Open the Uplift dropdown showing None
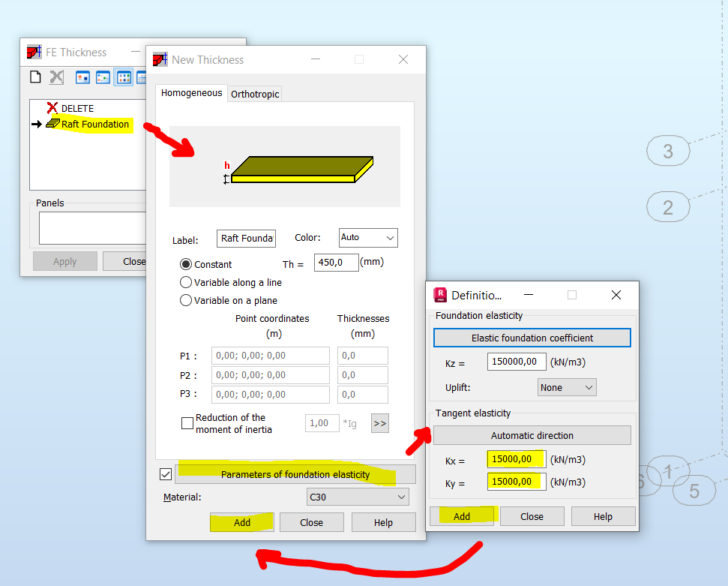Viewport: 728px width, 586px height. 567,386
